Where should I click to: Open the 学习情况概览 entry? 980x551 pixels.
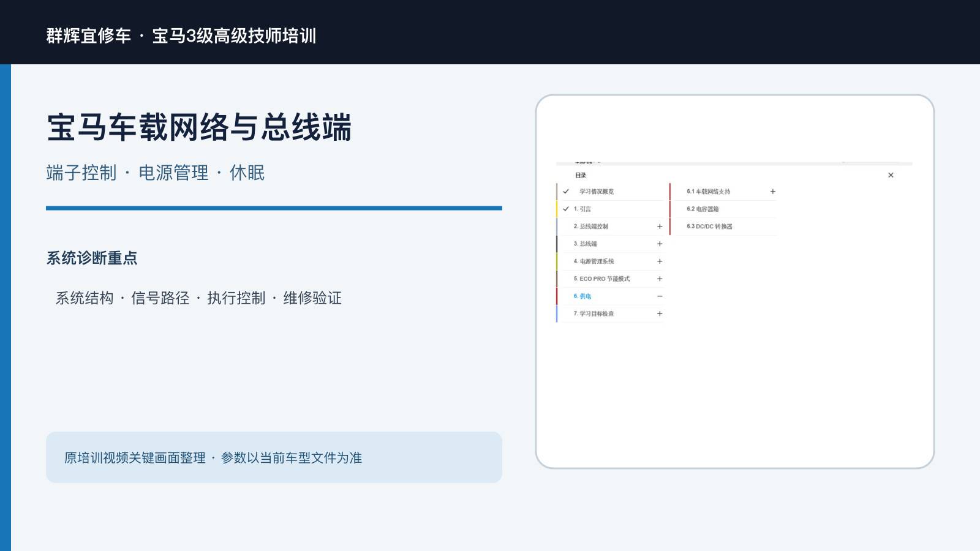pos(597,192)
